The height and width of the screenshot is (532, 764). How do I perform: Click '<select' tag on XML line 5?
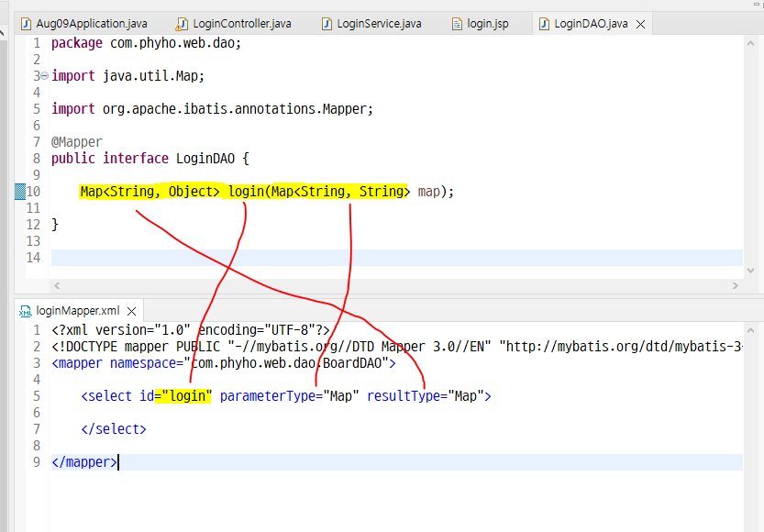point(106,396)
